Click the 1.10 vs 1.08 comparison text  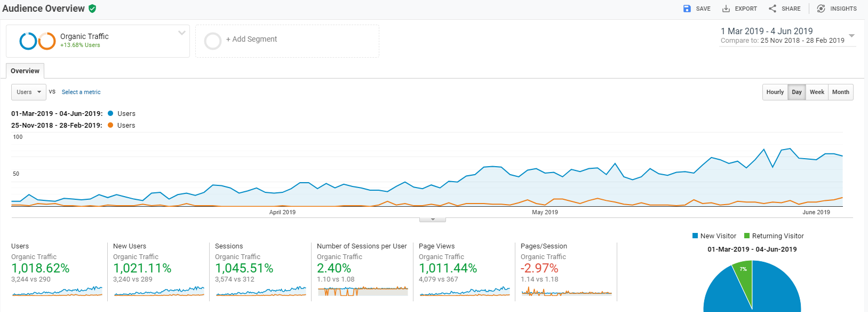click(336, 279)
